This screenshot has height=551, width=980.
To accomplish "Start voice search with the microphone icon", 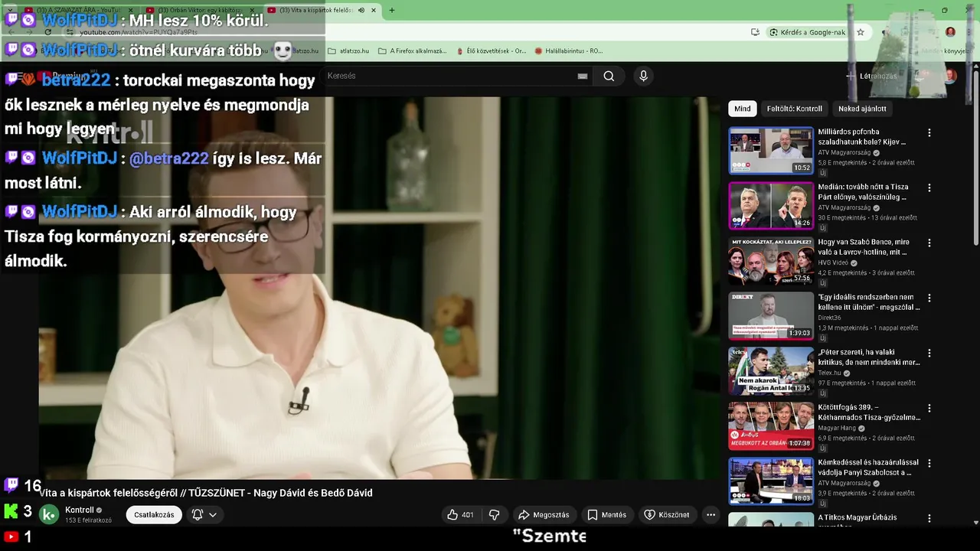I will (x=643, y=76).
